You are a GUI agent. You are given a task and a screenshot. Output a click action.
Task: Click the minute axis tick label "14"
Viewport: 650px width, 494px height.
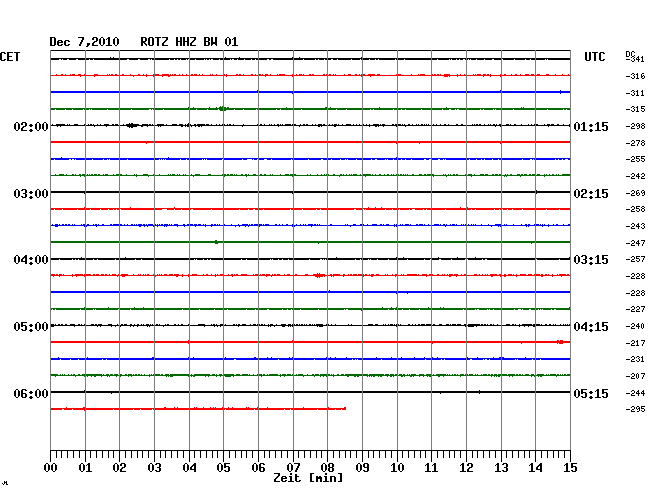pyautogui.click(x=535, y=467)
